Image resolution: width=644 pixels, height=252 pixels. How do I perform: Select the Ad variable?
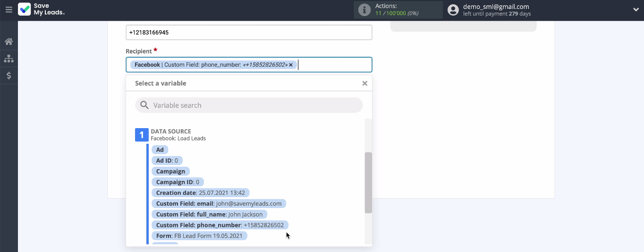pos(160,149)
